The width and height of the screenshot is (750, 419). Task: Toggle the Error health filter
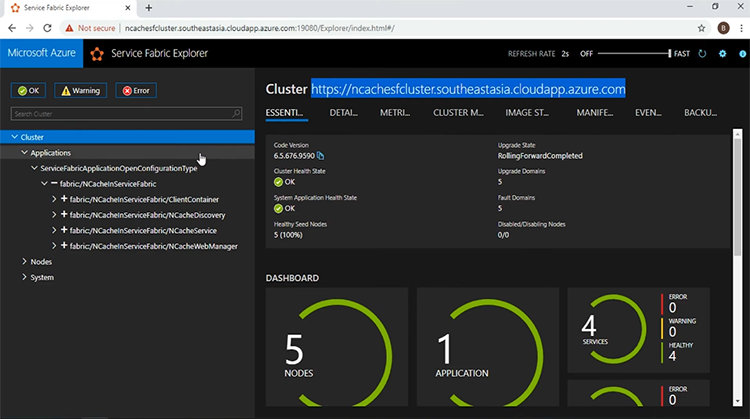tap(136, 90)
